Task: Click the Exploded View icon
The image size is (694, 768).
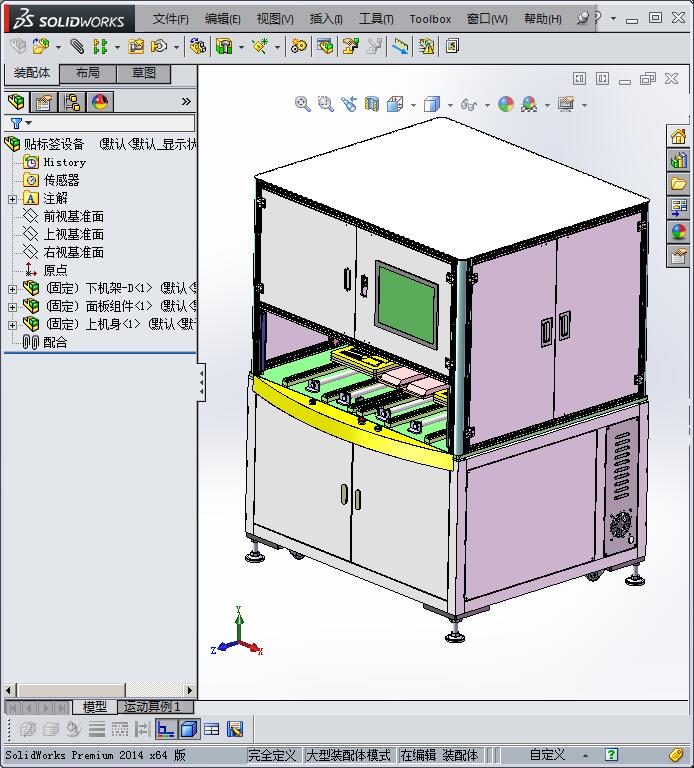Action: tap(351, 47)
